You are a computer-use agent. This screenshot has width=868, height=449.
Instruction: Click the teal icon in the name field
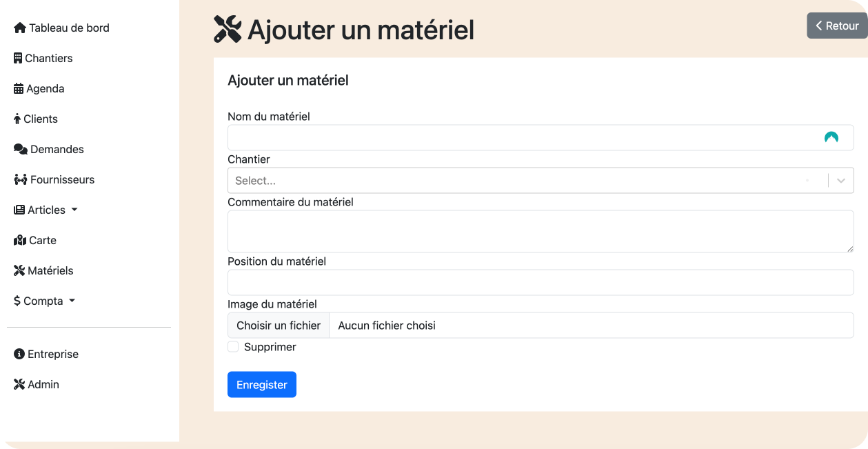click(x=831, y=138)
